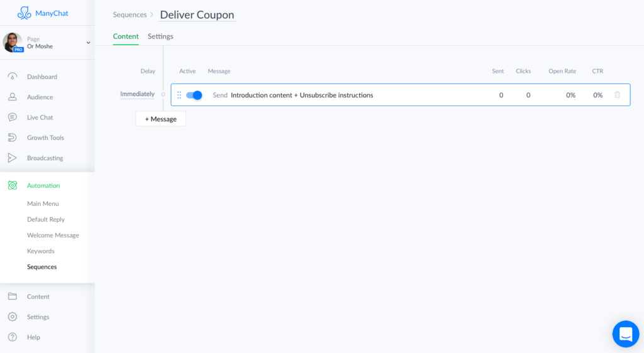Open Help in the sidebar
This screenshot has width=644, height=353.
click(x=34, y=337)
